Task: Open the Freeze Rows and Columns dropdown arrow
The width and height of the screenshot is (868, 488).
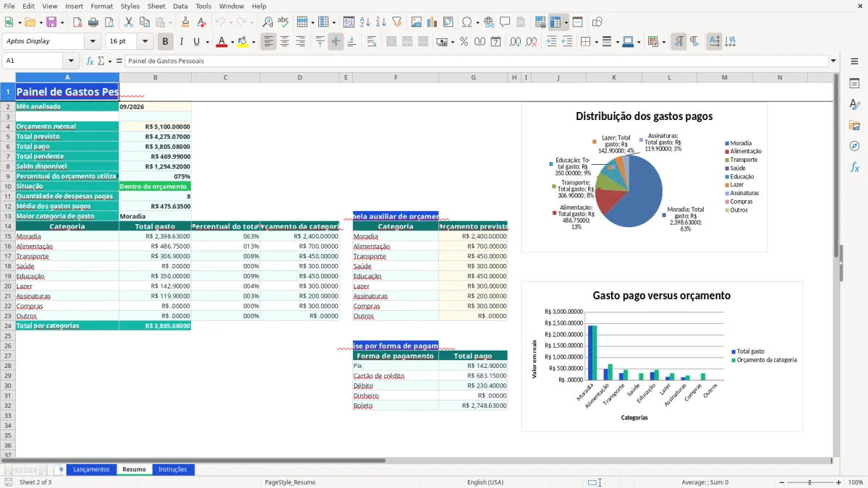Action: pos(566,22)
